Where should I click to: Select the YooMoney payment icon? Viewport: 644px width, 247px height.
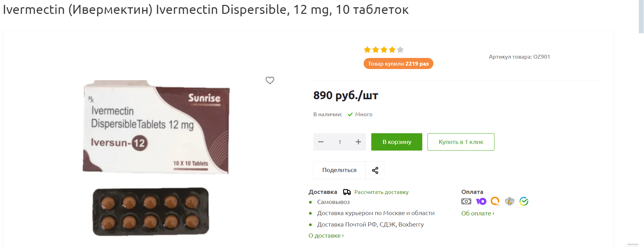481,201
